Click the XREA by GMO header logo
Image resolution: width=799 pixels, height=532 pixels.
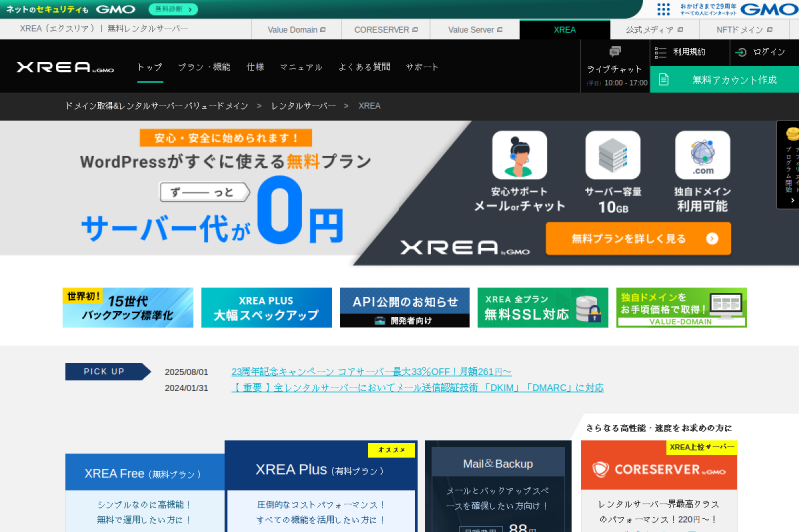coord(65,67)
